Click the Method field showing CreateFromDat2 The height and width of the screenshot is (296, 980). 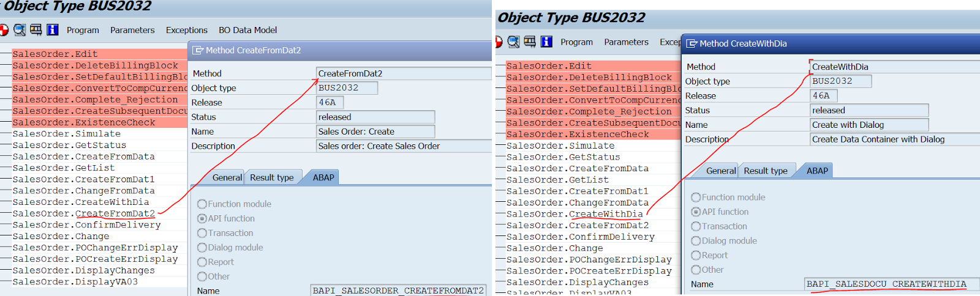click(404, 73)
